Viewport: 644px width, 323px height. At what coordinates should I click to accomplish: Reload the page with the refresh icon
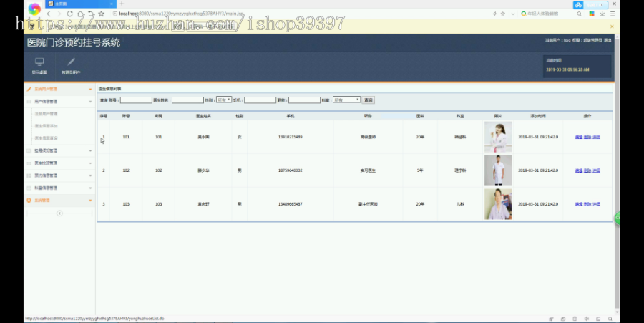70,14
